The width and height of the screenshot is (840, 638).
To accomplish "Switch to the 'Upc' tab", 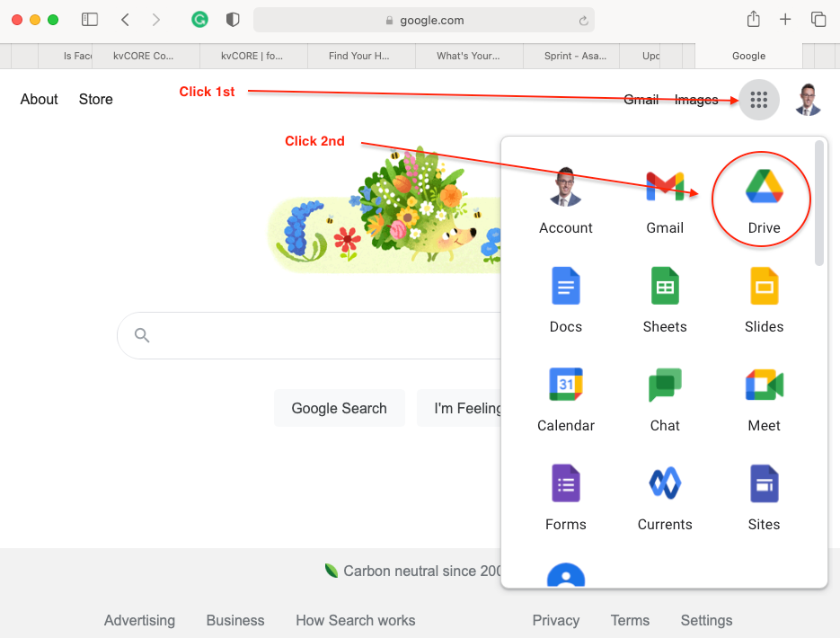I will (x=640, y=56).
